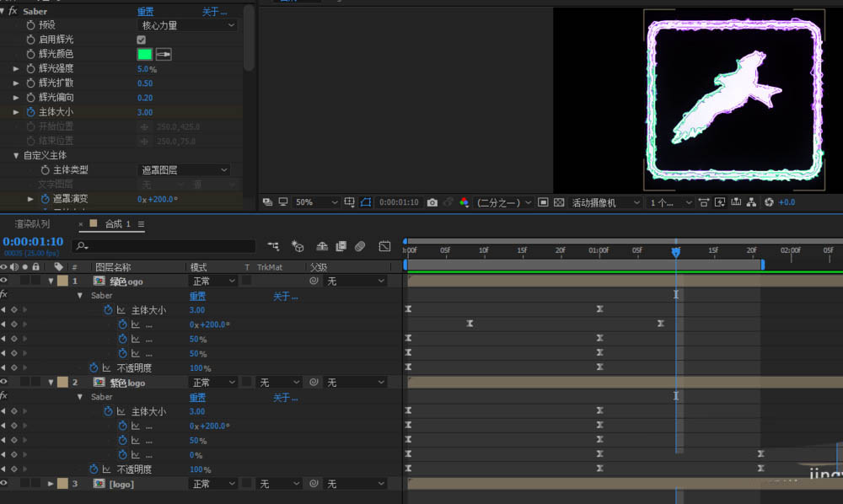Viewport: 843px width, 504px height.
Task: Open the RGB channel display icon
Action: click(x=464, y=202)
